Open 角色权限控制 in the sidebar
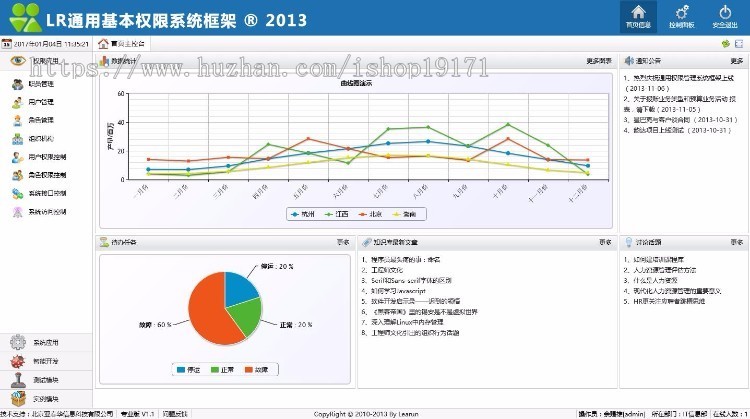Viewport: 750px width, 419px height. pyautogui.click(x=39, y=175)
